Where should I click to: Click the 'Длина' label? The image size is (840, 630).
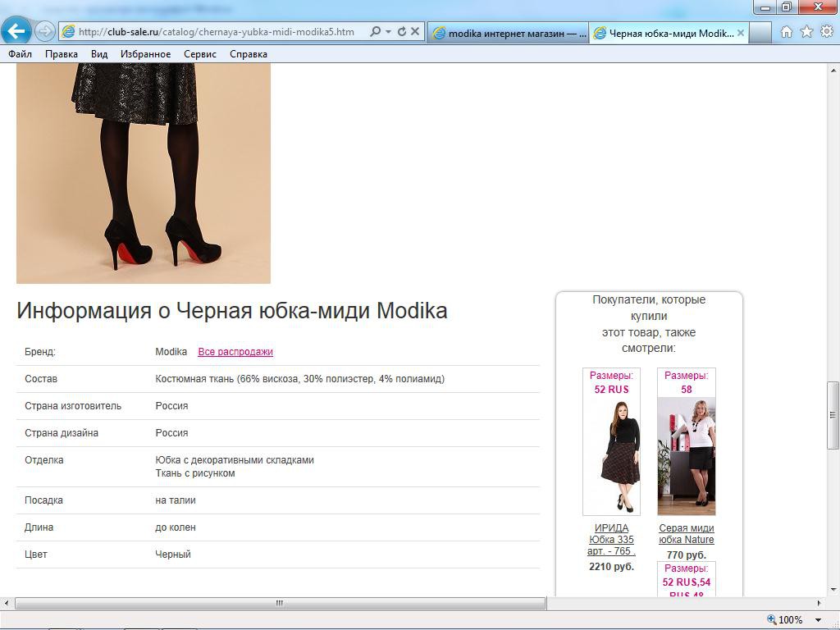pos(39,527)
